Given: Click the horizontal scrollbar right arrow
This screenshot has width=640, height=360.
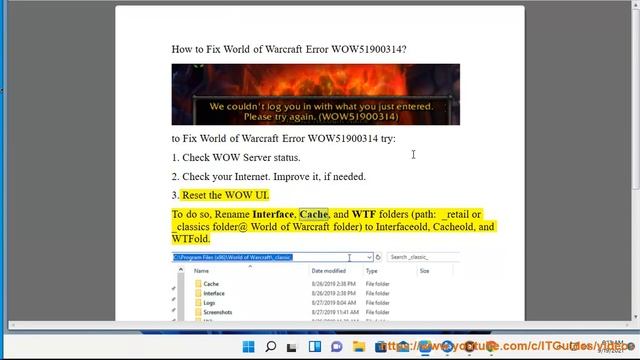Looking at the screenshot, I should point(627,325).
